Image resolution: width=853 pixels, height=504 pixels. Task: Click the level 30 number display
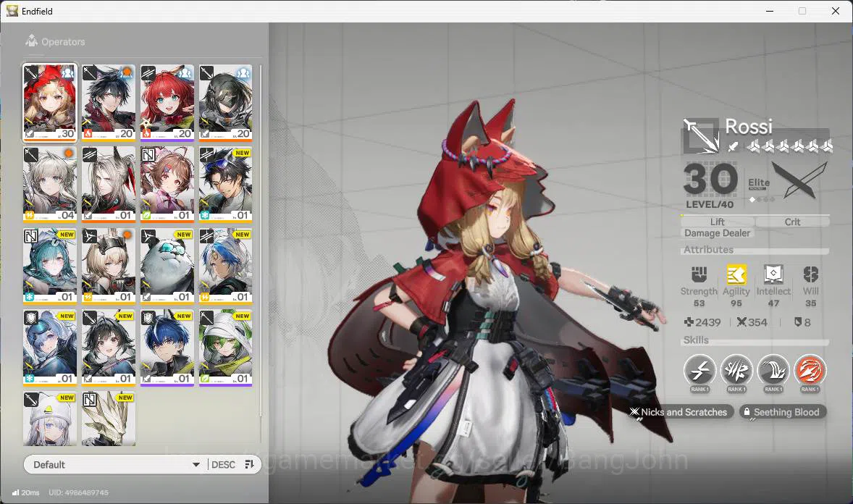[710, 179]
